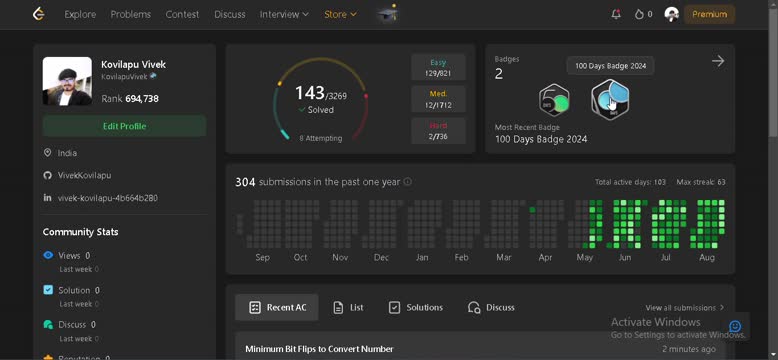Click the 100 Days Badge hexagon
This screenshot has height=360, width=778.
tap(610, 99)
